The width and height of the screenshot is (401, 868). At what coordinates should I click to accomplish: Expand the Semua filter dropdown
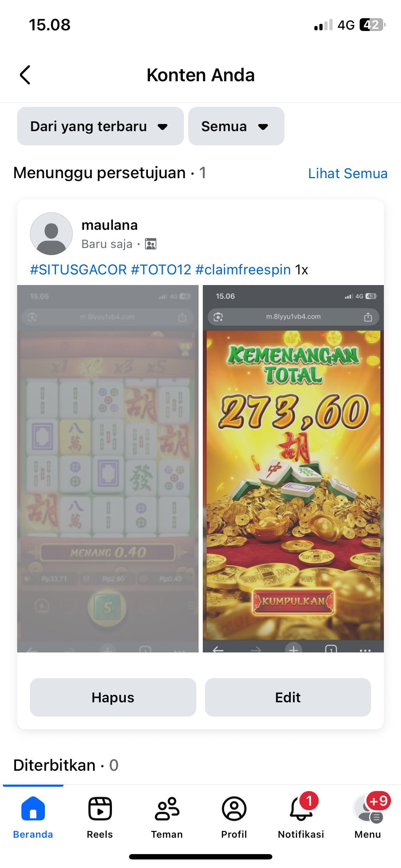236,126
